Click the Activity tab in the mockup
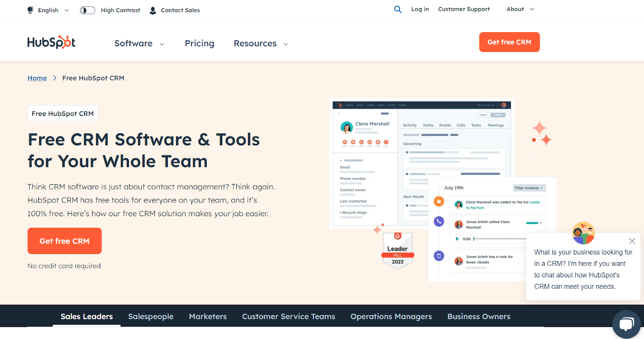This screenshot has height=339, width=644. (x=410, y=125)
